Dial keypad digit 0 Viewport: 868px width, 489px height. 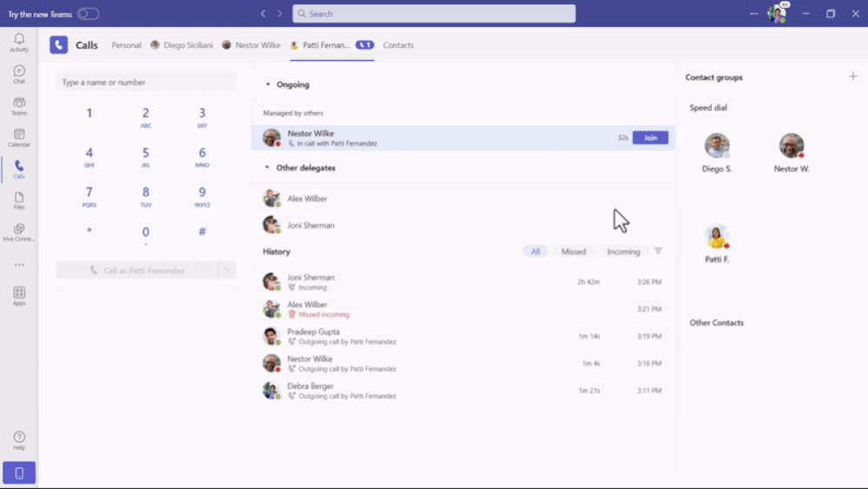point(145,235)
